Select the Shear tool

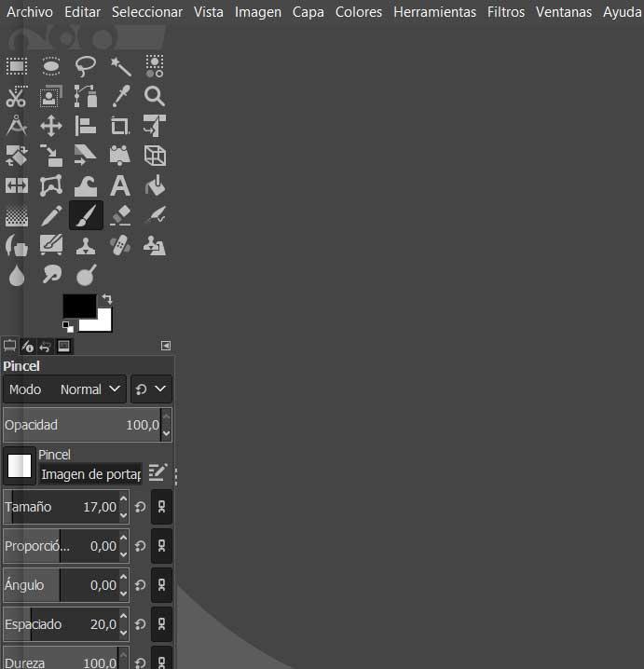coord(86,156)
